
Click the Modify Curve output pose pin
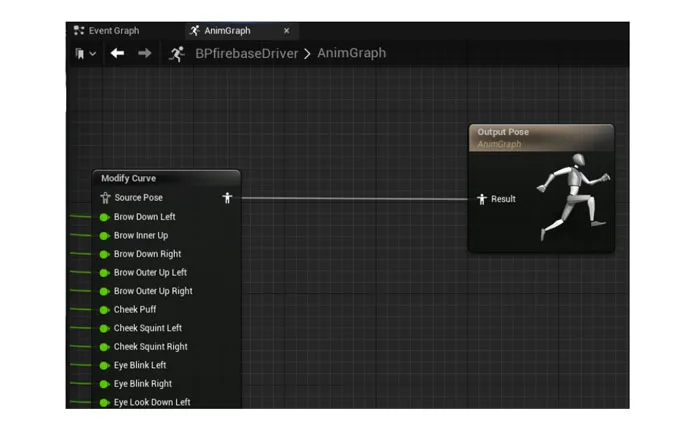pos(227,198)
